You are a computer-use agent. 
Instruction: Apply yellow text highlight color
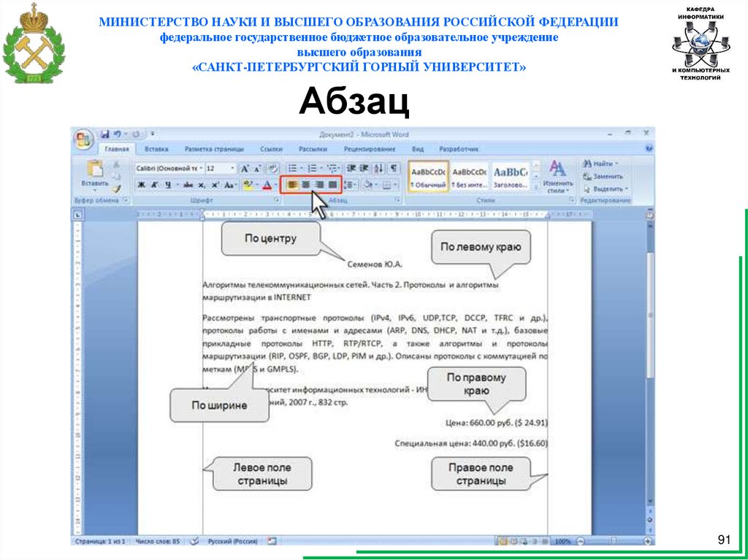tap(248, 185)
